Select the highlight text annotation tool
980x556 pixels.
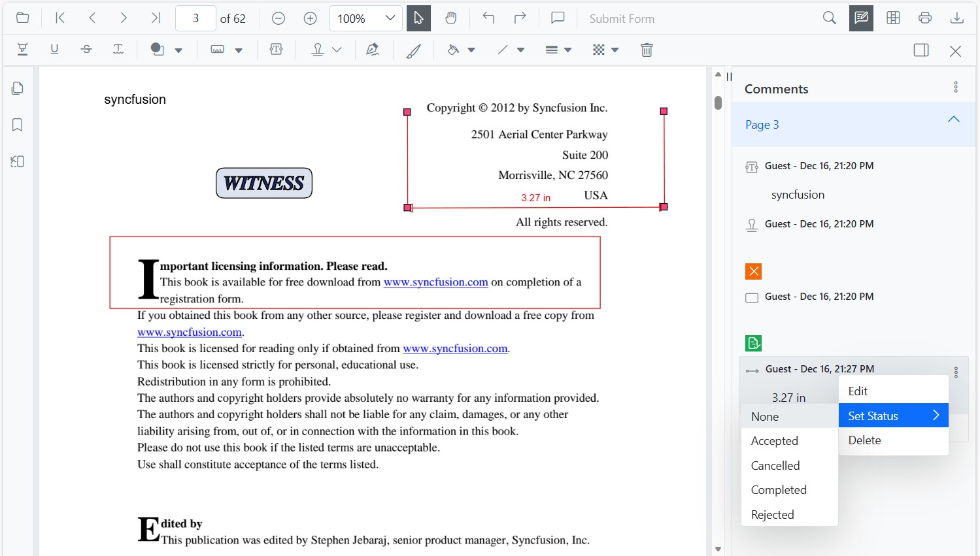coord(22,49)
